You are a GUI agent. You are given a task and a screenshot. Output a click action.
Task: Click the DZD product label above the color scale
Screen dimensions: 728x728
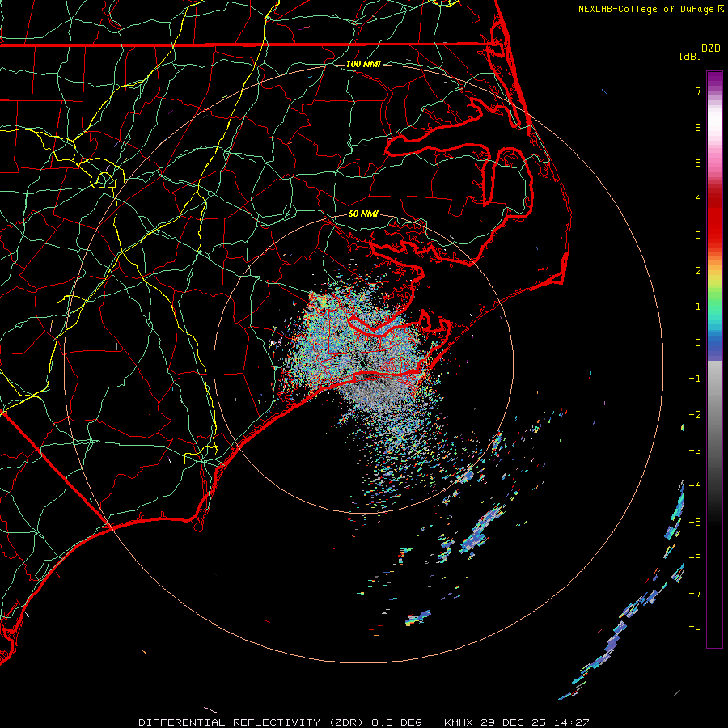coord(711,49)
